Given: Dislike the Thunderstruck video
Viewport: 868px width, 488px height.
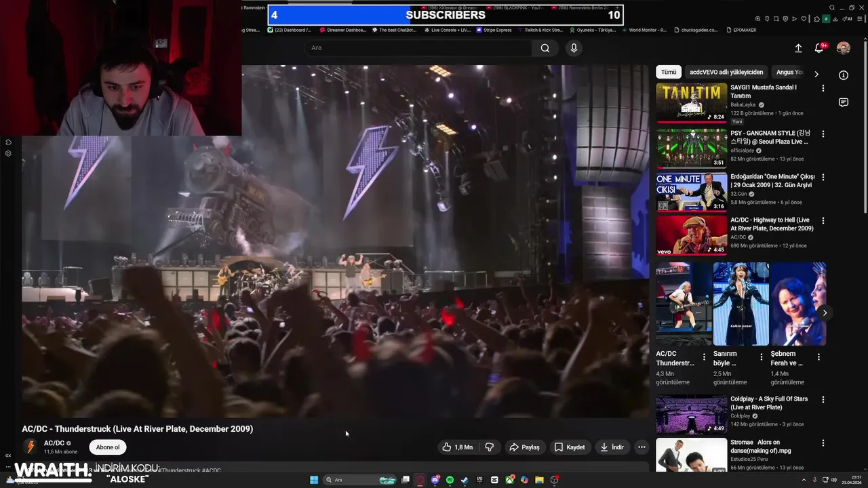Looking at the screenshot, I should [x=489, y=447].
